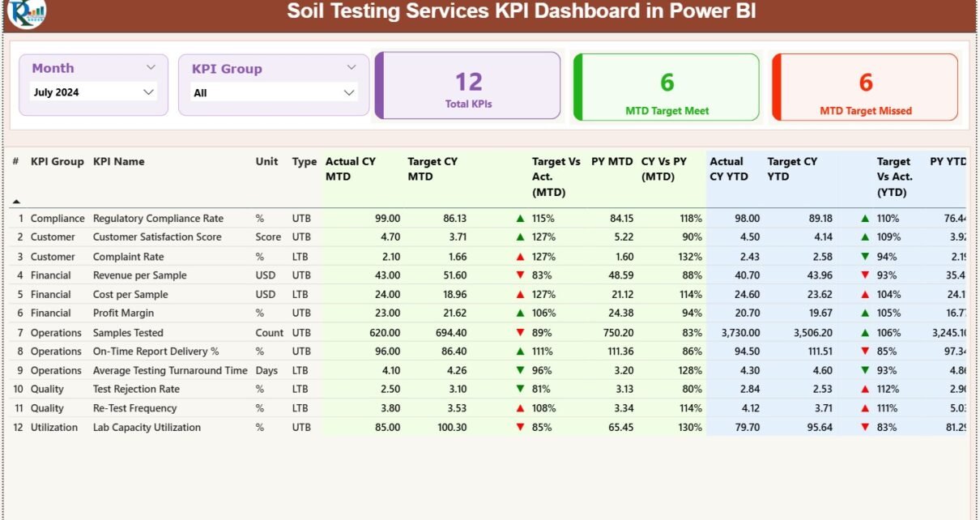Click the MTD green up arrow for Profit Margin
Screen dimensions: 980x520
click(x=520, y=313)
